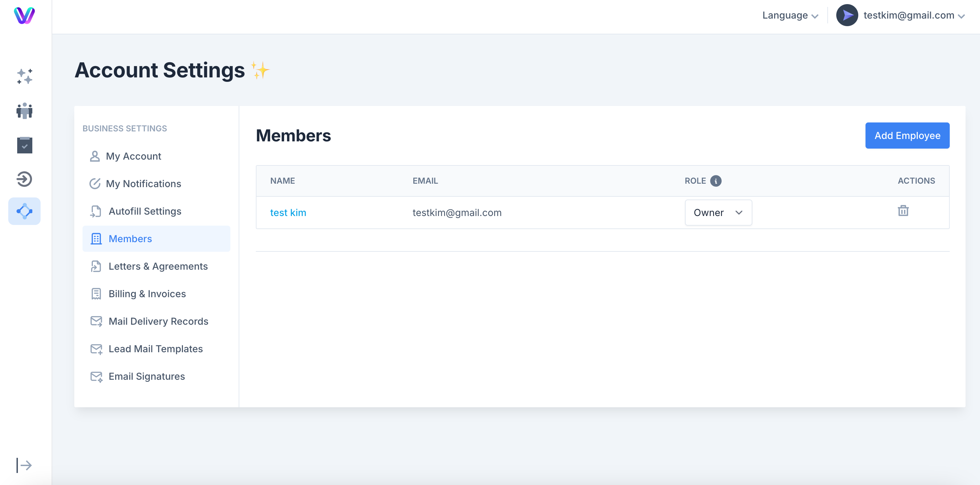Expand the sidebar with the arrow icon
The height and width of the screenshot is (485, 980).
pyautogui.click(x=24, y=465)
